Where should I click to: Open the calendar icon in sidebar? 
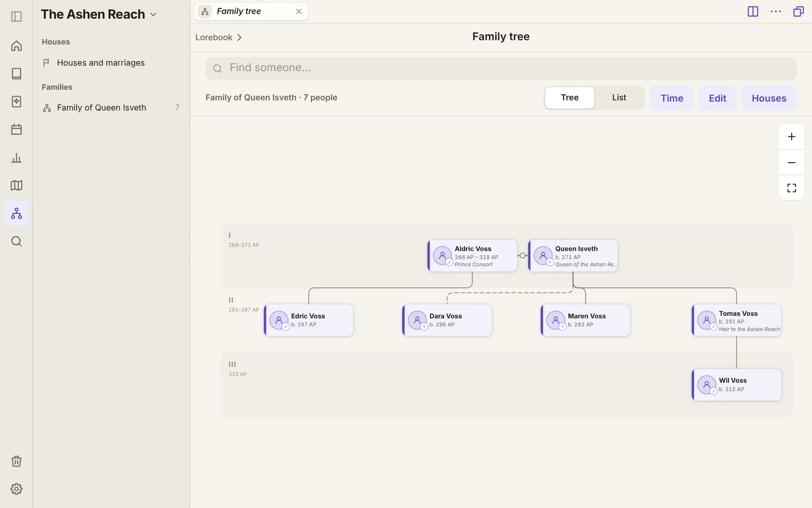pos(16,130)
